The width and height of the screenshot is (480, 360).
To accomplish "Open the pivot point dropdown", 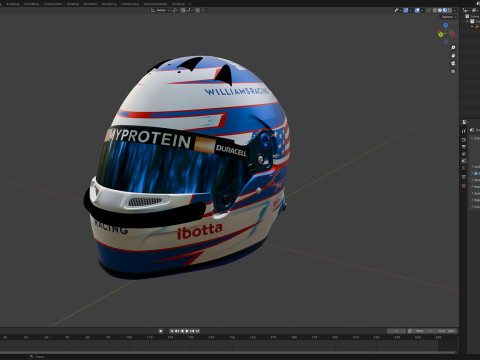I will (x=176, y=10).
